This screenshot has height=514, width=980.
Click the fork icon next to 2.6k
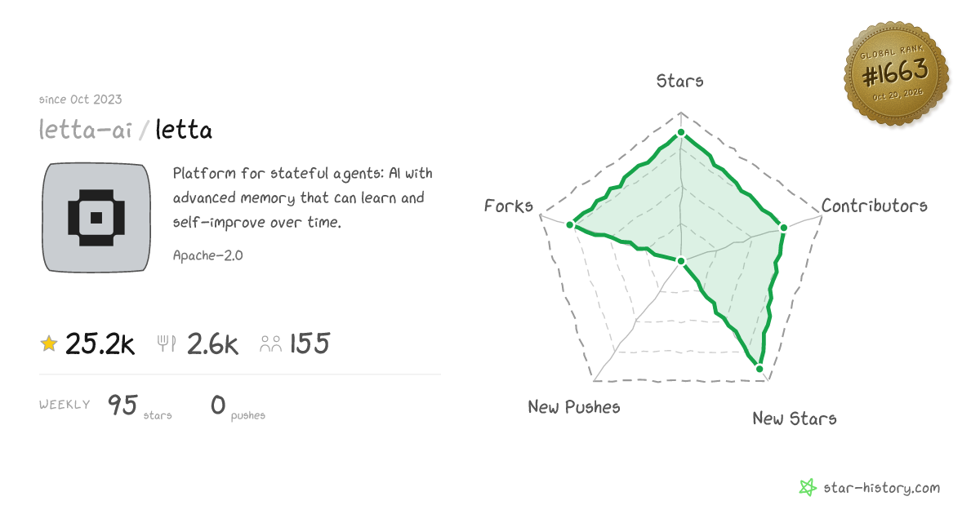coord(167,344)
